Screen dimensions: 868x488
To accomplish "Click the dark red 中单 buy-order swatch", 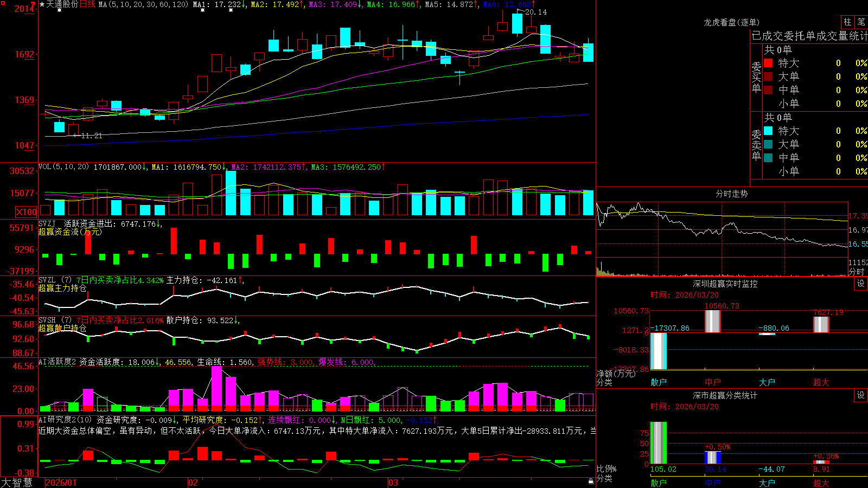I will [x=768, y=89].
